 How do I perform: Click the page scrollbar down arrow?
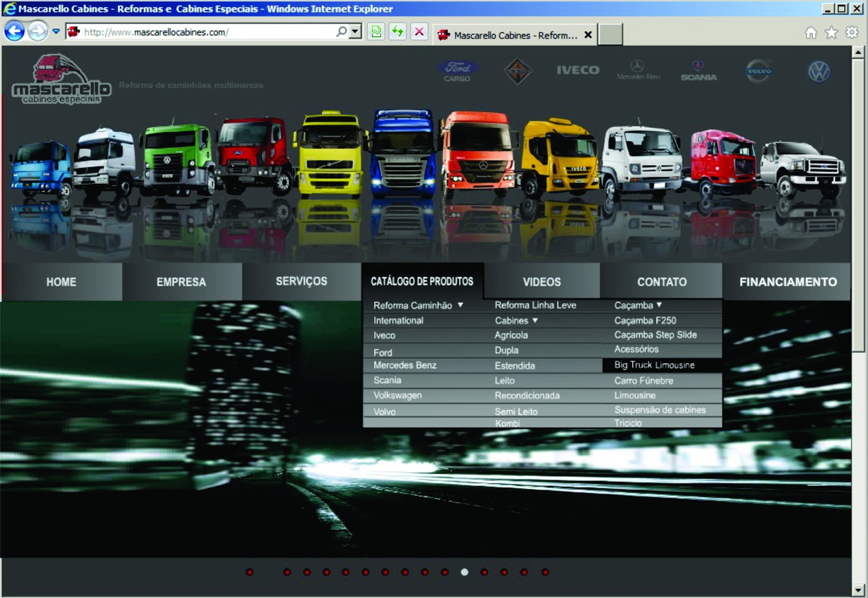coord(858,590)
